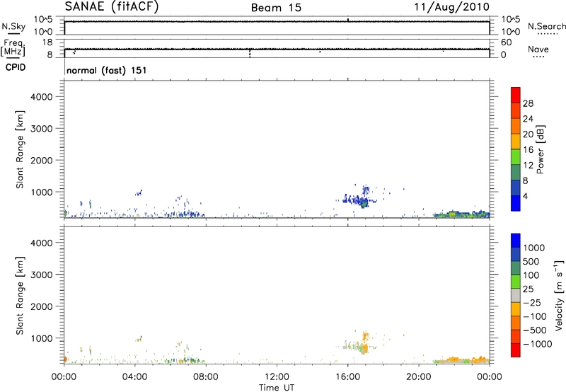Image resolution: width=566 pixels, height=392 pixels.
Task: Click the '−100' tick on Velocity colorbar
Action: coord(534,316)
